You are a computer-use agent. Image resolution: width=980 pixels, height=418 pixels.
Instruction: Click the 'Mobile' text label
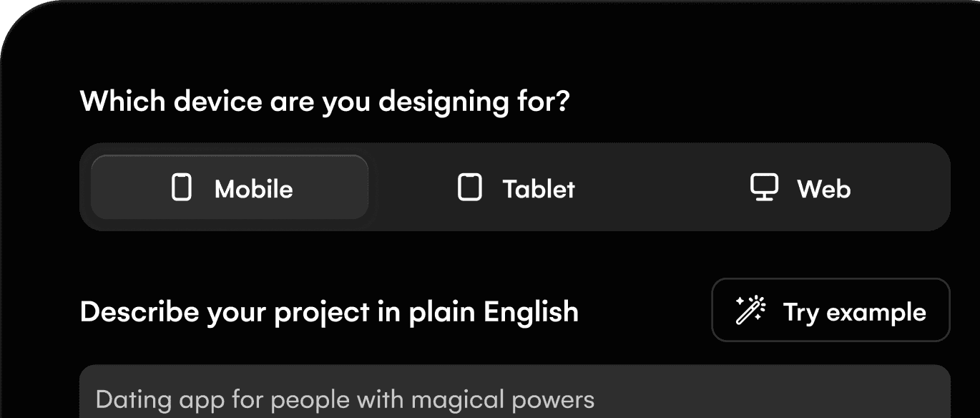point(254,189)
